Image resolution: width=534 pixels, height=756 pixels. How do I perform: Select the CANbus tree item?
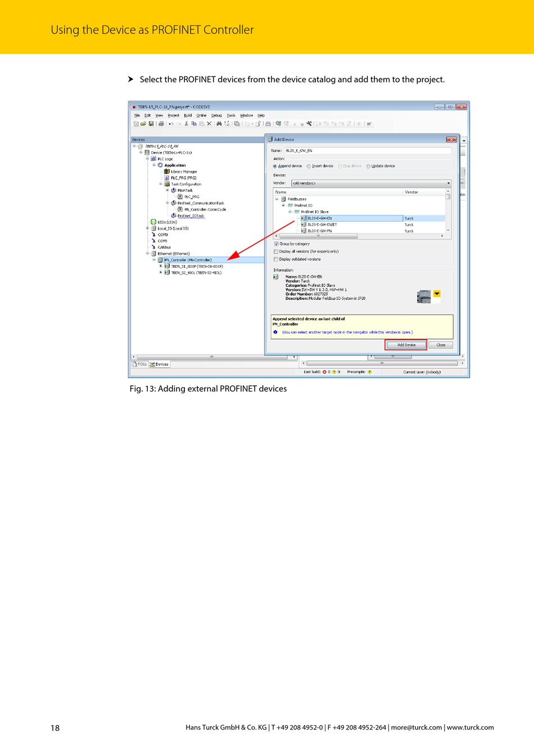(x=164, y=247)
